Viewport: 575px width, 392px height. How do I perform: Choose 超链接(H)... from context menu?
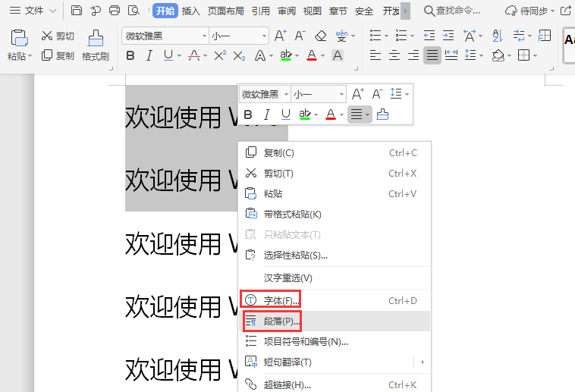[x=334, y=384]
